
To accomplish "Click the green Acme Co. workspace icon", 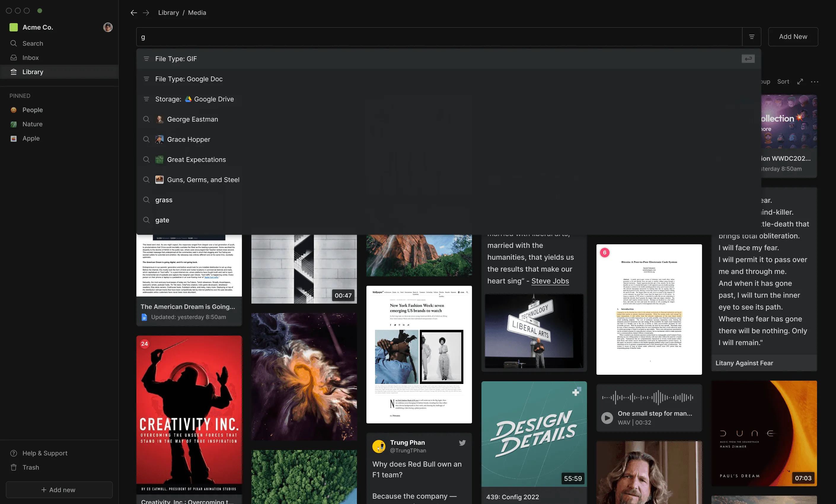I will coord(14,27).
